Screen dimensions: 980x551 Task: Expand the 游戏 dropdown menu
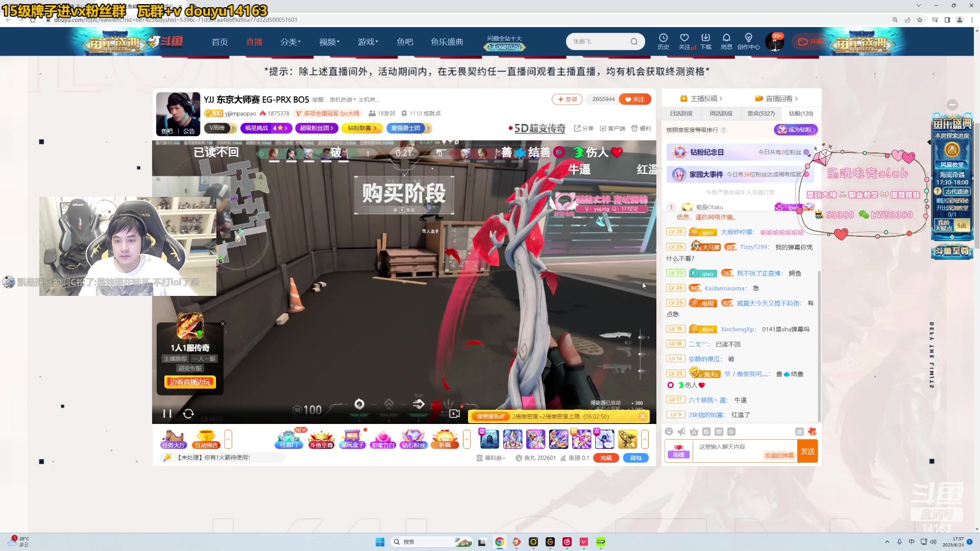point(368,42)
